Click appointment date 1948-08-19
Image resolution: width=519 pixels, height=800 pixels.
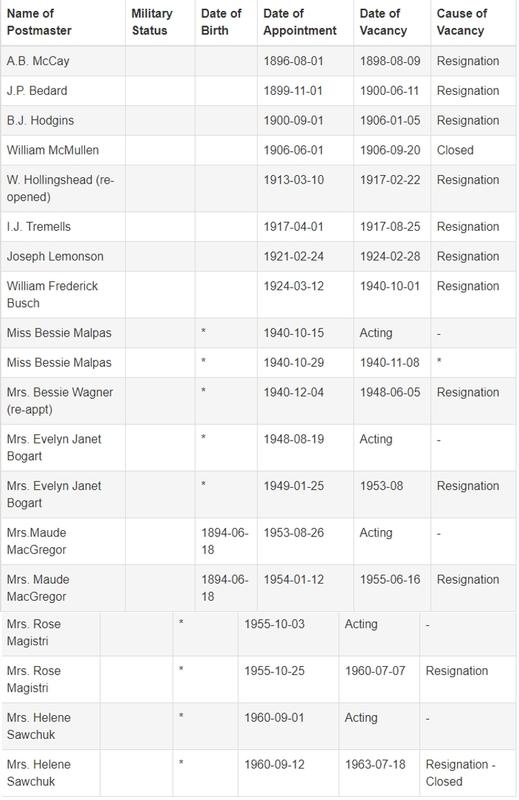[293, 439]
